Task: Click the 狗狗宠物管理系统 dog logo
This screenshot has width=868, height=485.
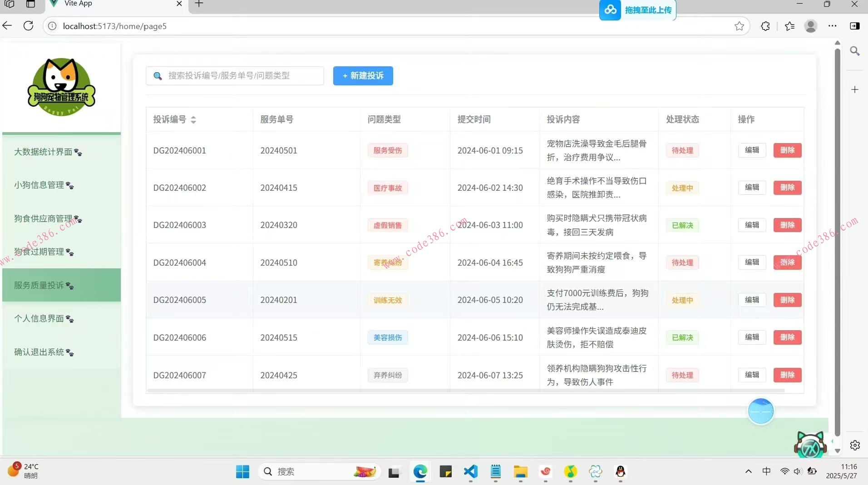Action: (61, 86)
